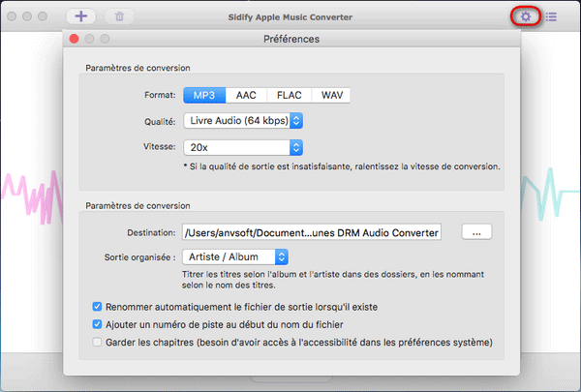Click the Préférences window zoom button
This screenshot has height=392, width=581.
pyautogui.click(x=107, y=39)
